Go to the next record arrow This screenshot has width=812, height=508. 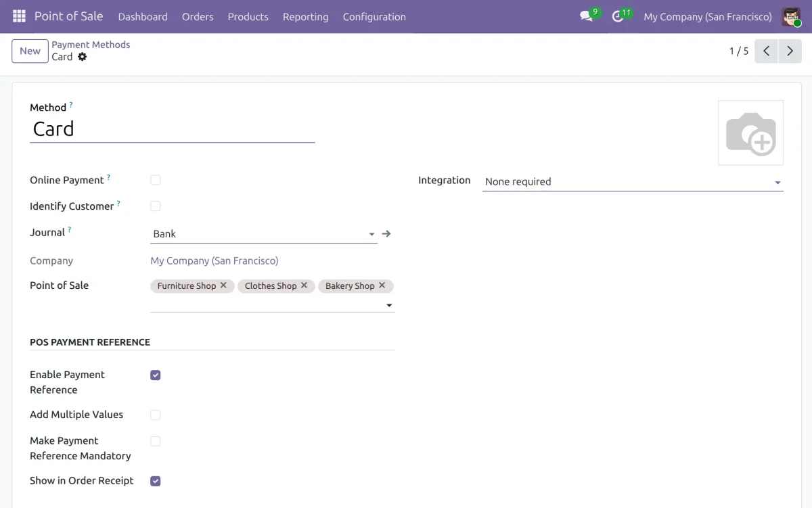pyautogui.click(x=790, y=51)
